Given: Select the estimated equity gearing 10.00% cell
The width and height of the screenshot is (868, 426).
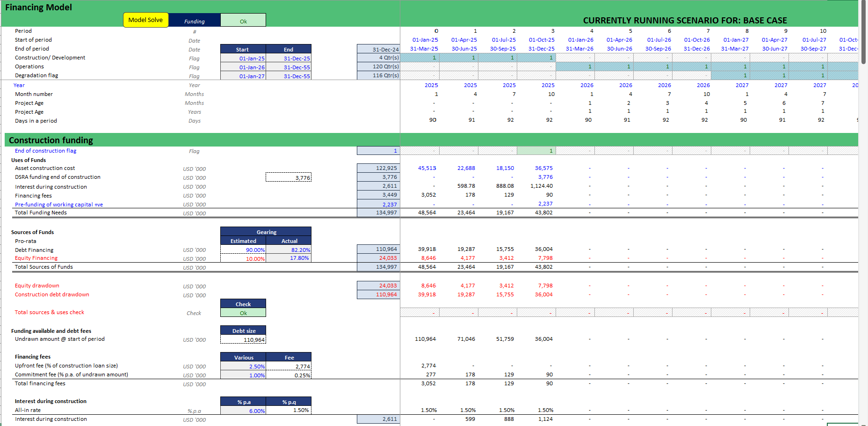Looking at the screenshot, I should click(x=243, y=259).
